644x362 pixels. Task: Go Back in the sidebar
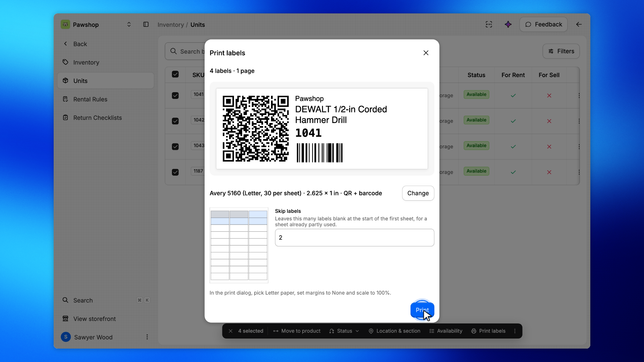click(x=106, y=44)
